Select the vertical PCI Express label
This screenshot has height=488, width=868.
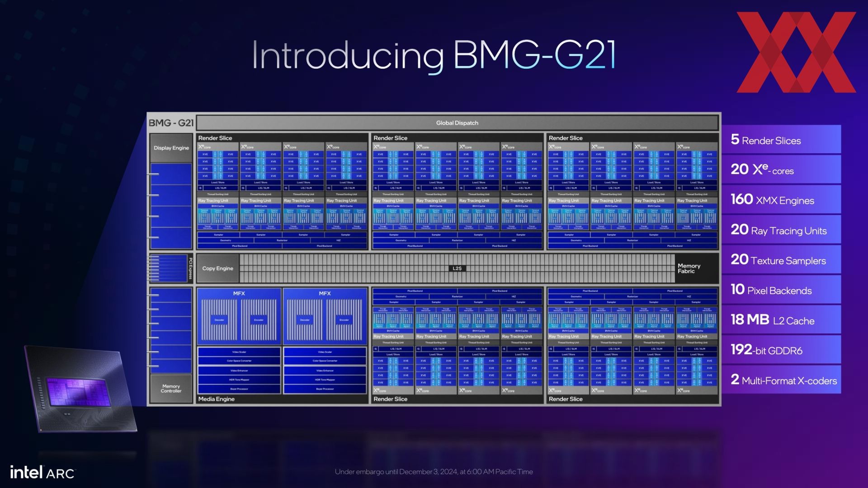tap(190, 268)
